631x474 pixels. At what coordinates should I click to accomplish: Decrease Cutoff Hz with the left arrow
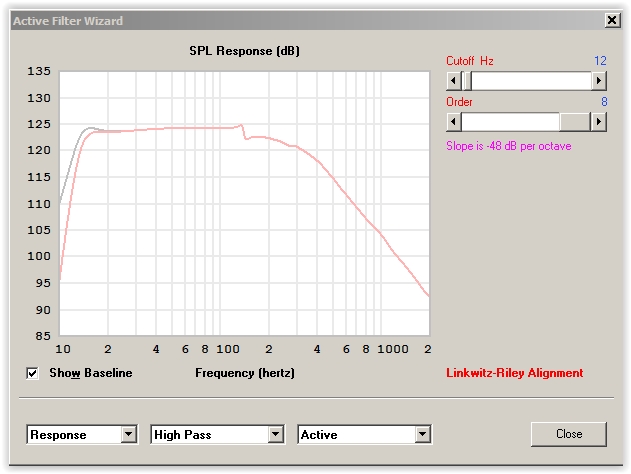tap(454, 80)
